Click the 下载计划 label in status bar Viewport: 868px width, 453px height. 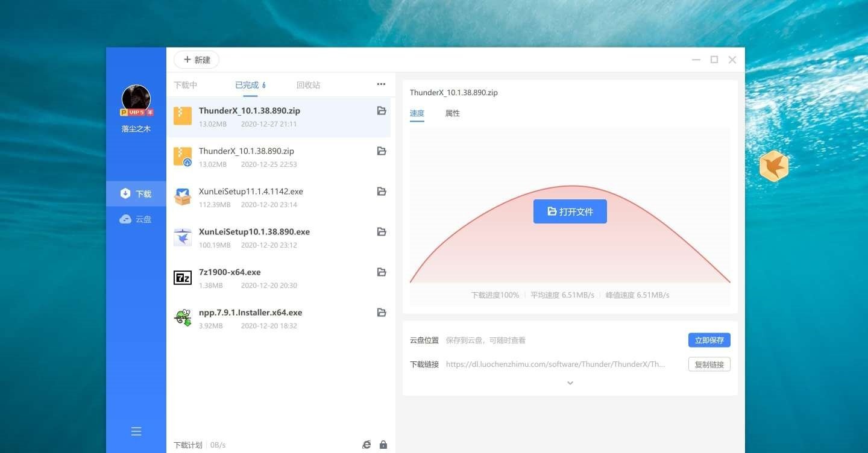tap(188, 445)
